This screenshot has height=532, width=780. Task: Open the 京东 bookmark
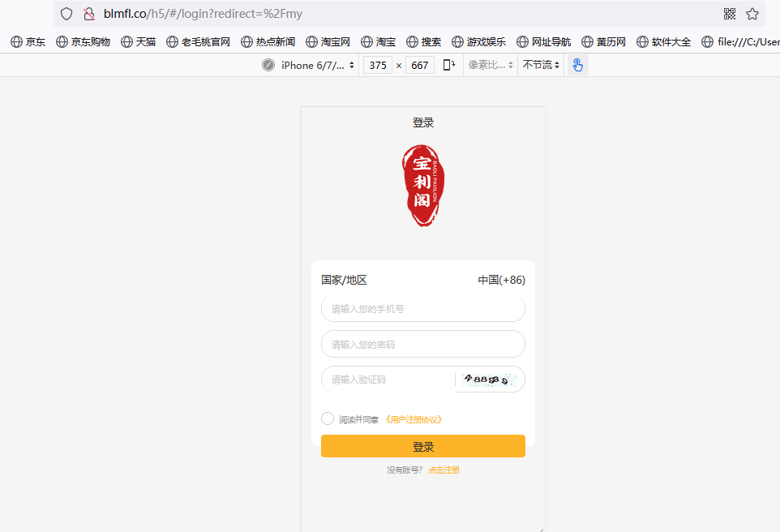coord(28,41)
